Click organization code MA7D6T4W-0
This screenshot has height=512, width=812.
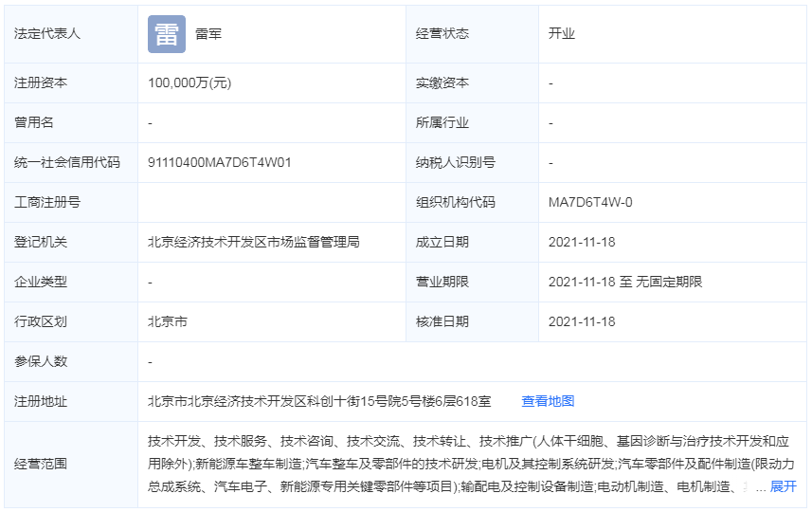[x=590, y=202]
